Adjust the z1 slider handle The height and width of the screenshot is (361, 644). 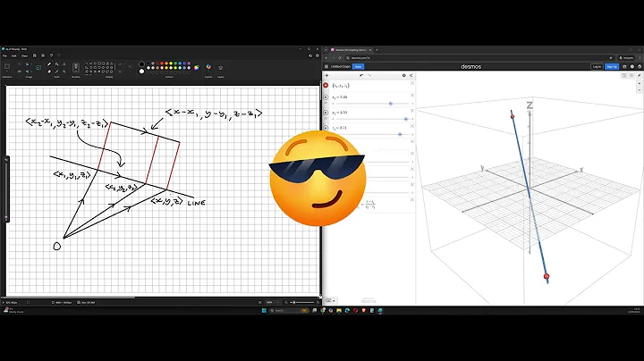pyautogui.click(x=400, y=134)
